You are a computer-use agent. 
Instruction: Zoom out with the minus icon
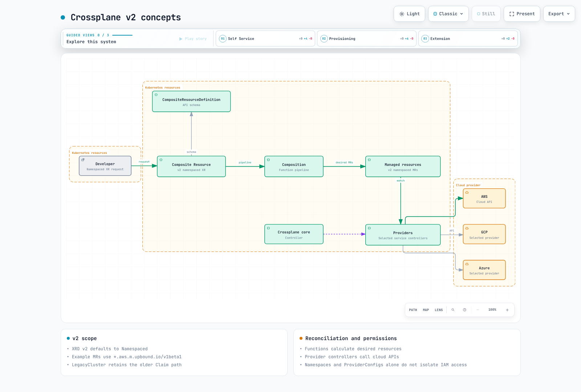click(x=478, y=310)
